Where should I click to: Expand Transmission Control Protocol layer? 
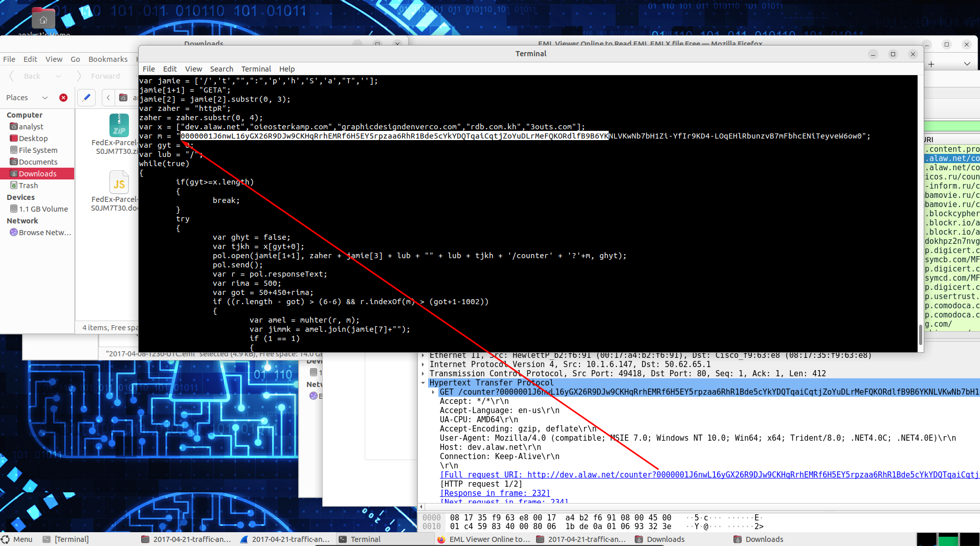[x=423, y=374]
